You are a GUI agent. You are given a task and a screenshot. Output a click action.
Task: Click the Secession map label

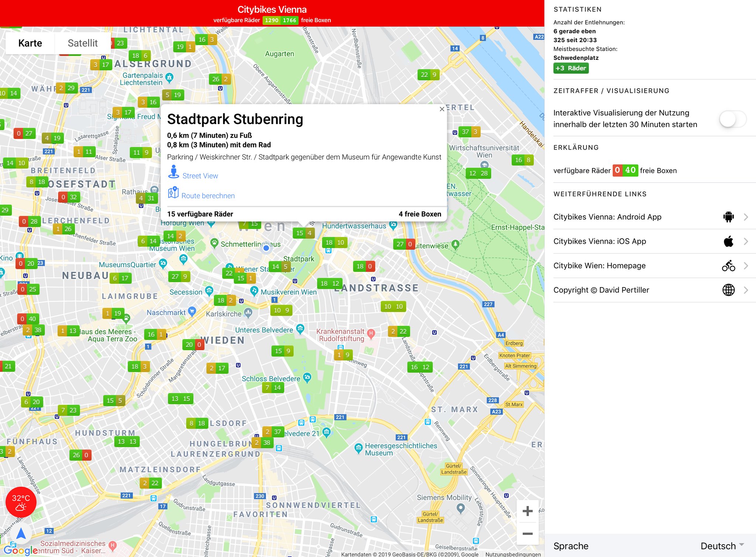(x=186, y=292)
